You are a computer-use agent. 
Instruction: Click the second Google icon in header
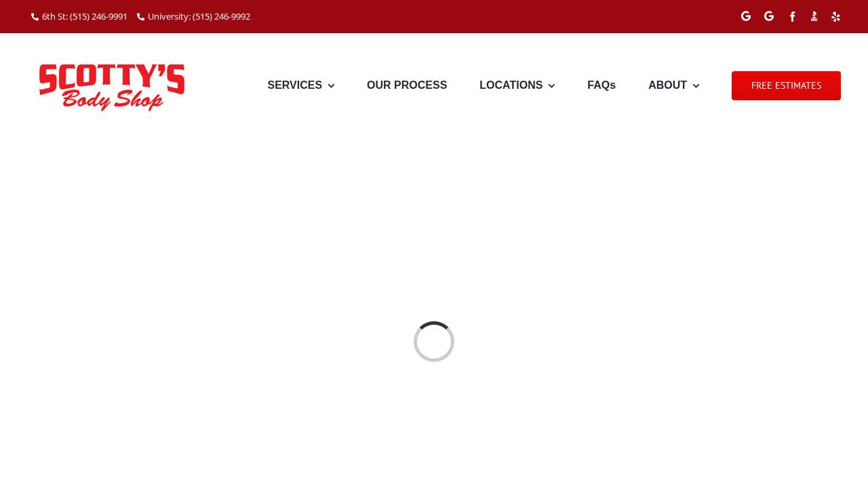[769, 16]
